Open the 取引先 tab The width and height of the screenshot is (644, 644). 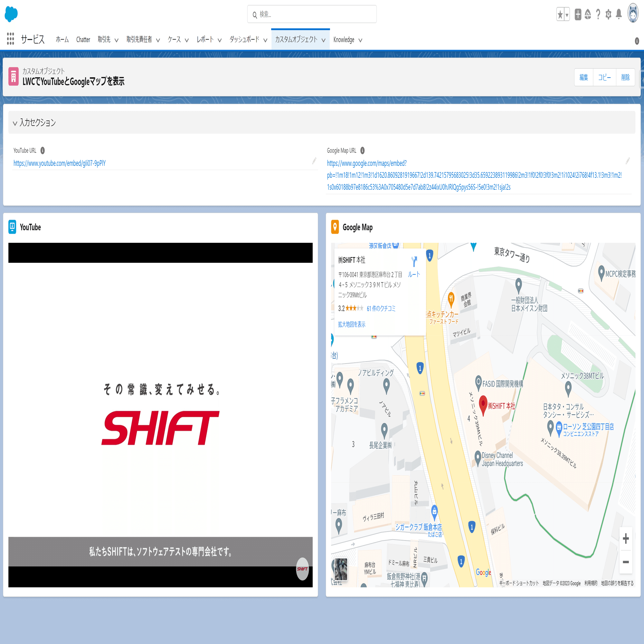coord(104,39)
